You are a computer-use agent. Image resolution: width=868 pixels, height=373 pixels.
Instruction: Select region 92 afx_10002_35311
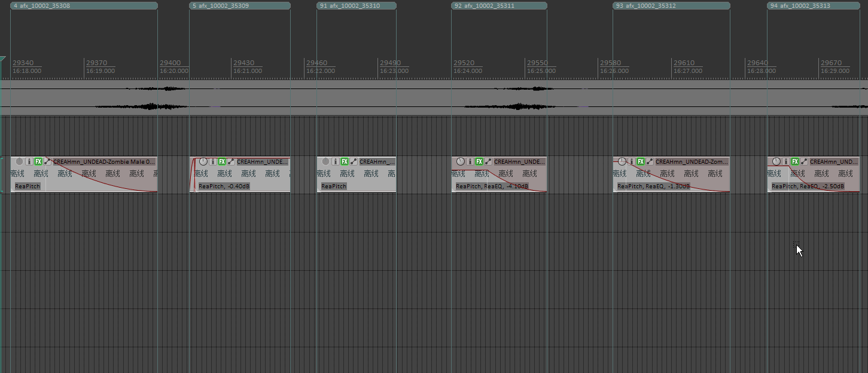coord(499,5)
